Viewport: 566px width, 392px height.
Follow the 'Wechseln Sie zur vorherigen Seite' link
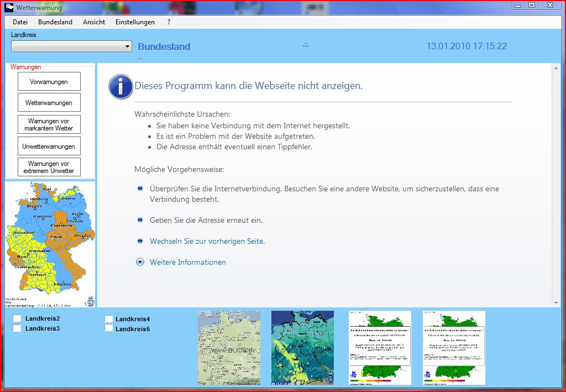point(207,241)
